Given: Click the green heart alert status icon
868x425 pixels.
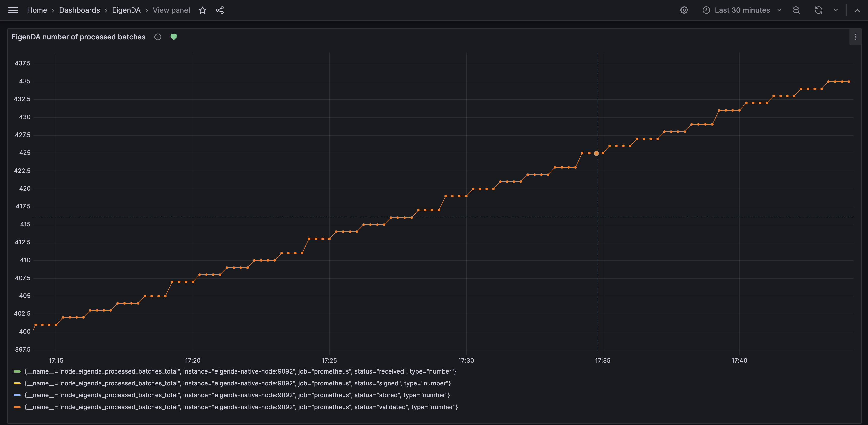Looking at the screenshot, I should [x=174, y=37].
